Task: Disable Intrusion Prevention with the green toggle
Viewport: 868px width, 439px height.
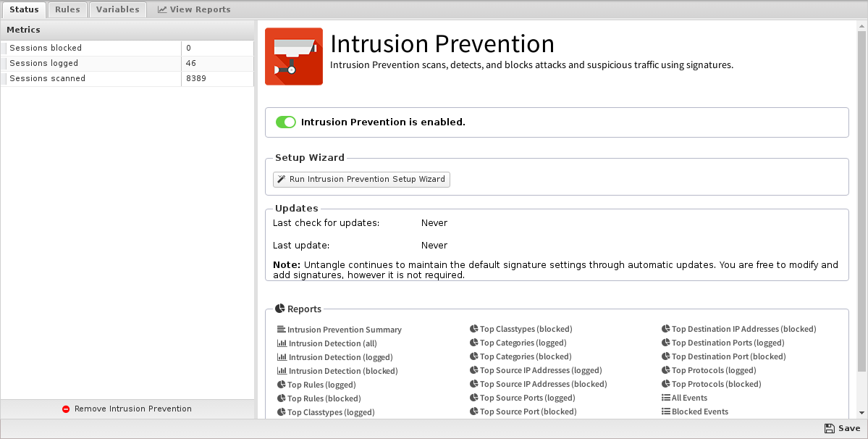Action: 286,122
